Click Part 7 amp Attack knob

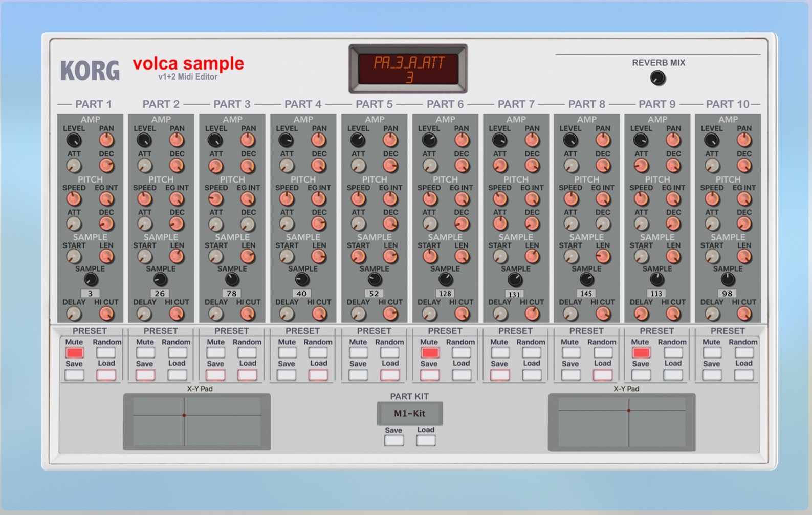(500, 166)
